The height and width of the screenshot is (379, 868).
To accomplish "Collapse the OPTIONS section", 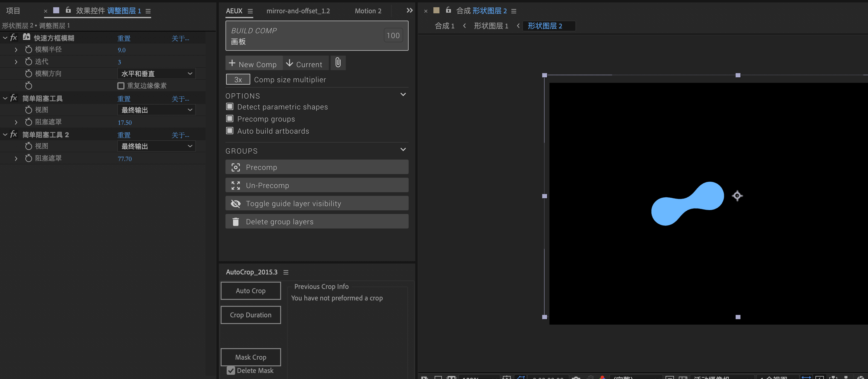I will 403,95.
